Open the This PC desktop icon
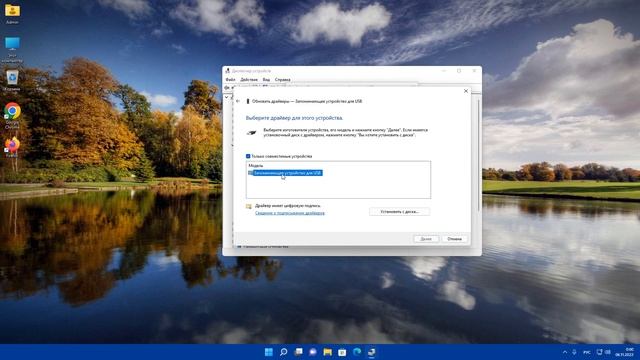The image size is (640, 360). coord(12,49)
